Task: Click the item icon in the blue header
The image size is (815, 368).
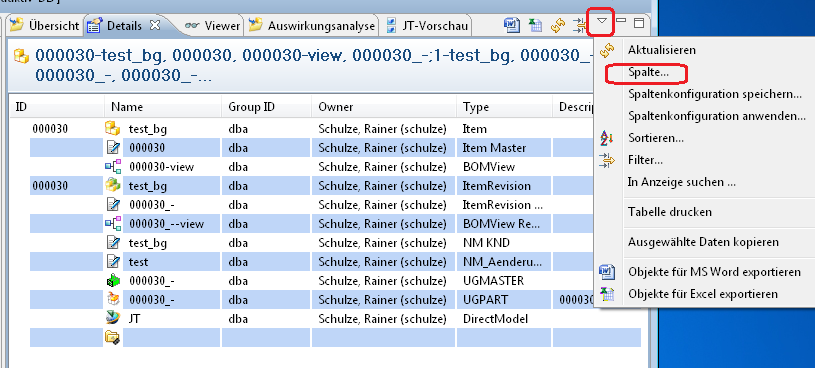Action: (21, 56)
